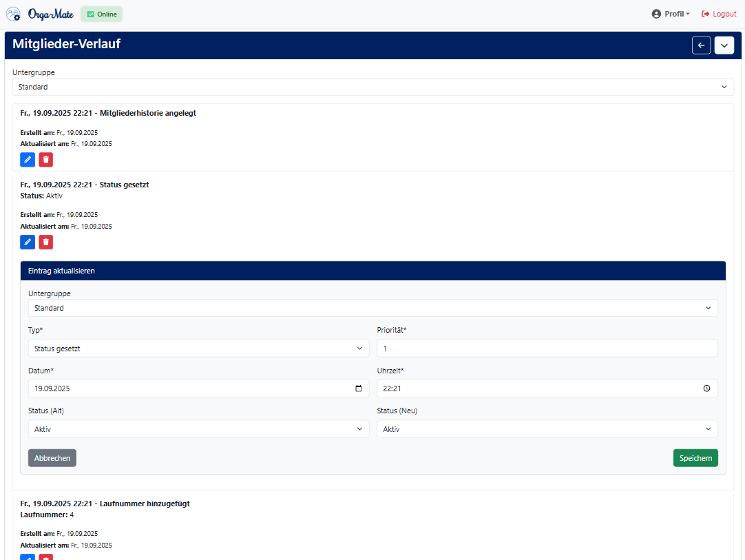The image size is (745, 560).
Task: Open the Status (Alt) dropdown
Action: (198, 429)
